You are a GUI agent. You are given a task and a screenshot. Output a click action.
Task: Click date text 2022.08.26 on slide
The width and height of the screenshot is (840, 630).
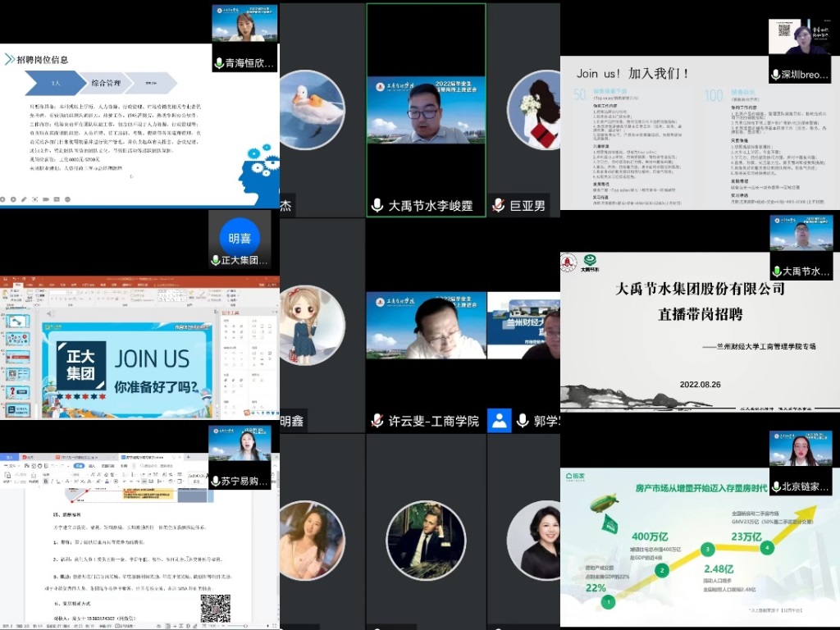(x=701, y=385)
